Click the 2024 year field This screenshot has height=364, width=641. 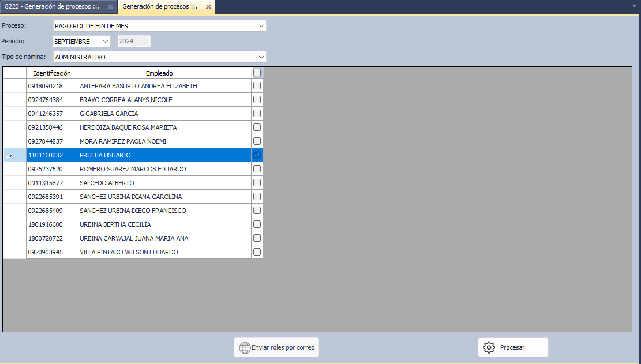tap(134, 42)
